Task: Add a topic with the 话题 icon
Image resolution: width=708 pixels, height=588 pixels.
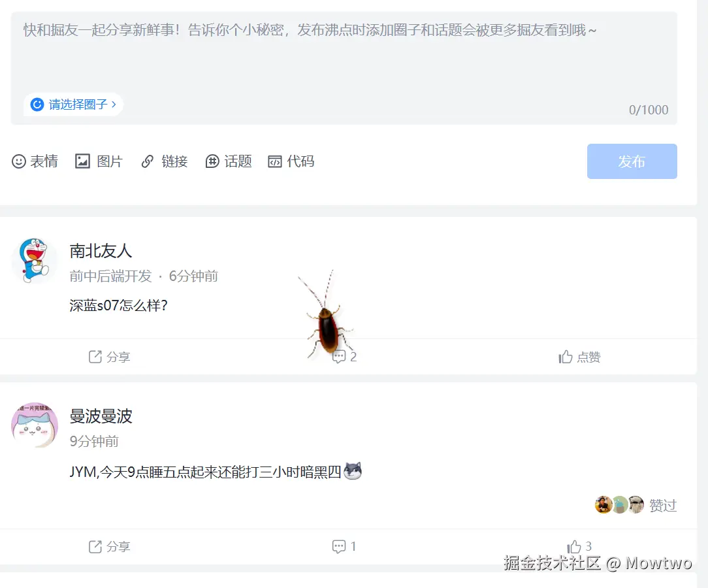Action: 228,161
